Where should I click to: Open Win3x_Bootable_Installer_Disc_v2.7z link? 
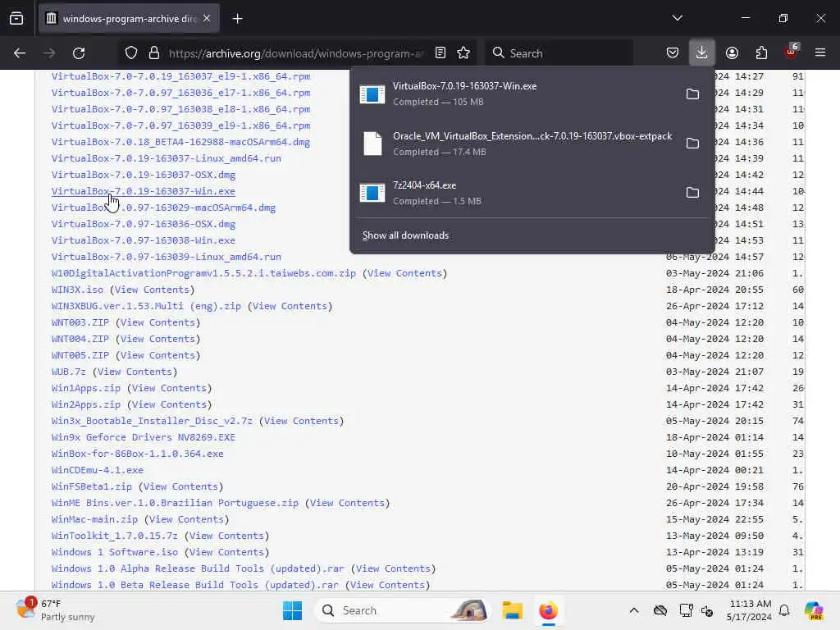(x=152, y=421)
